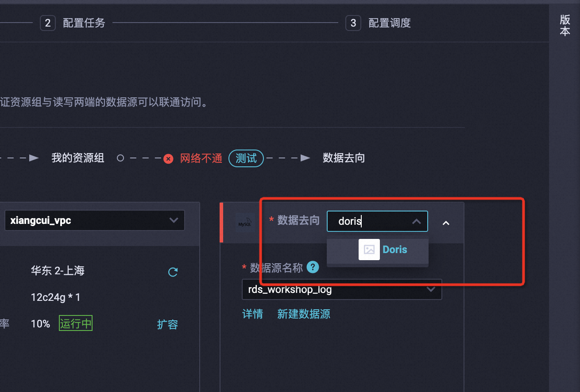Screen dimensions: 580x392
Task: Click the 网络不通 status text
Action: coord(201,158)
